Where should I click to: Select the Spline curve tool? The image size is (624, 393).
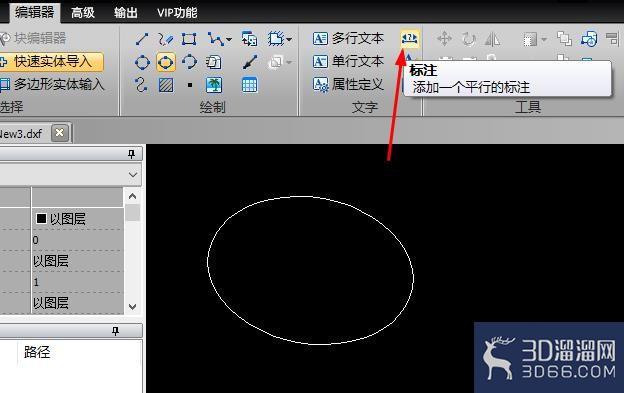click(x=141, y=85)
